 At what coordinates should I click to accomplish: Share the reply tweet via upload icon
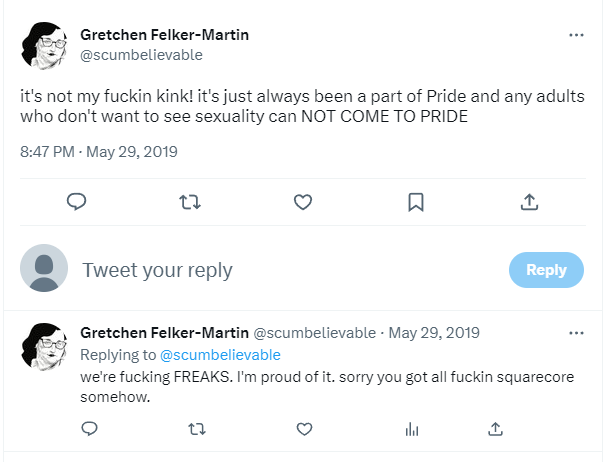click(495, 429)
